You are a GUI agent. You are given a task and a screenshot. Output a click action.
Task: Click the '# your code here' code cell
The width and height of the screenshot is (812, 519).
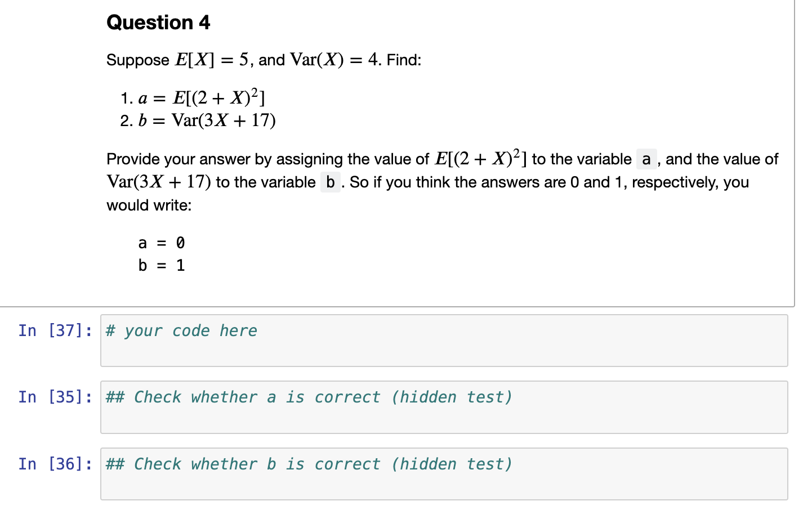click(444, 341)
